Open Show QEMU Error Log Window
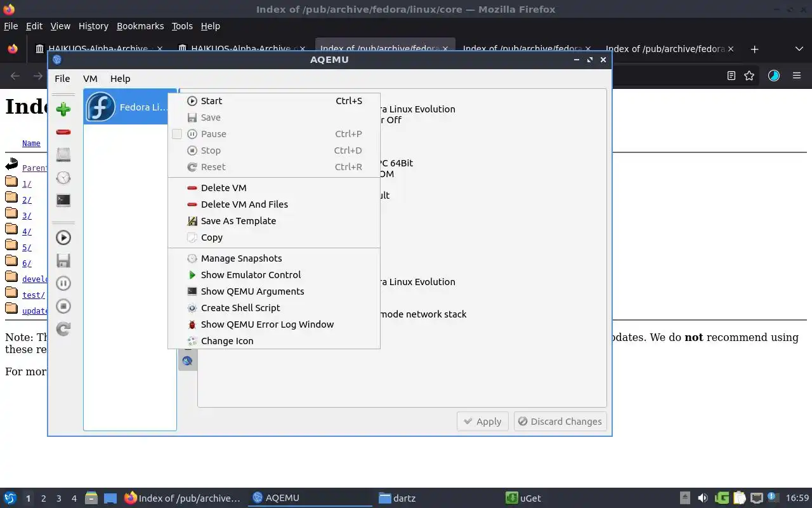The width and height of the screenshot is (812, 508). pyautogui.click(x=274, y=324)
